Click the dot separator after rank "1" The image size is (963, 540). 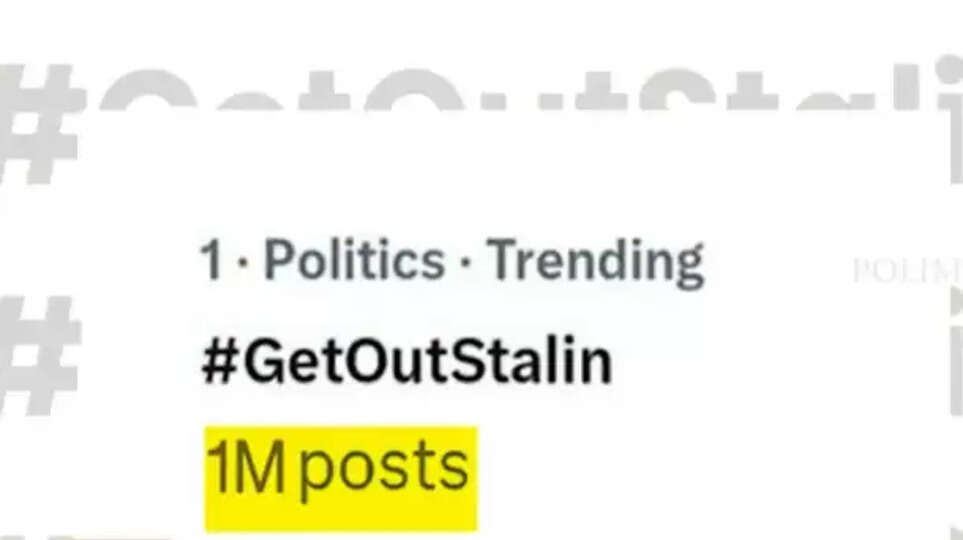(x=241, y=264)
